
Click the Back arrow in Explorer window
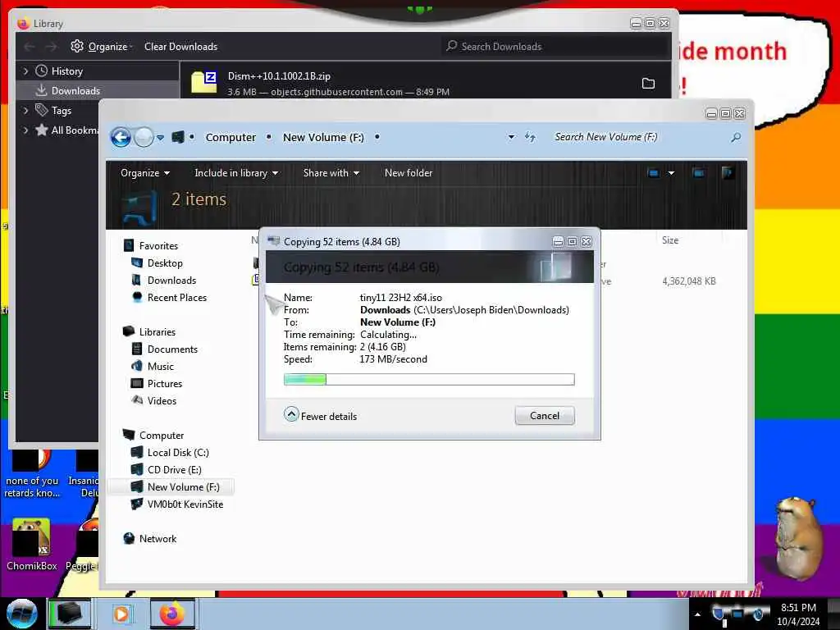coord(121,138)
